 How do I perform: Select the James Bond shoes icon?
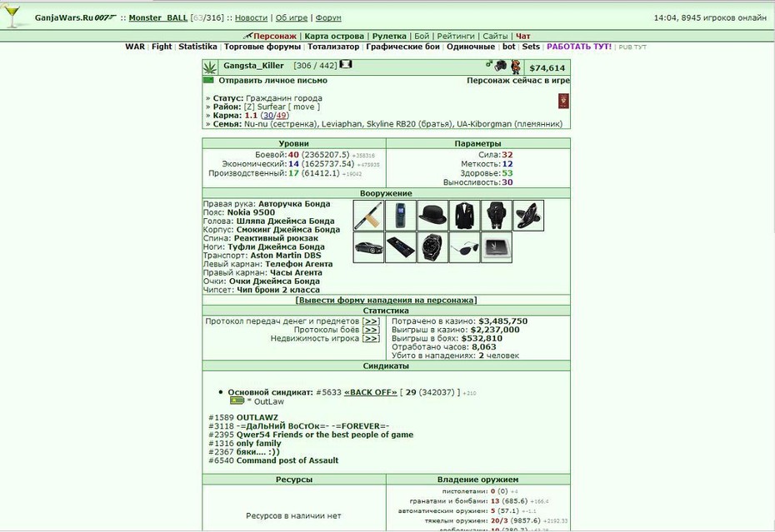tap(528, 216)
